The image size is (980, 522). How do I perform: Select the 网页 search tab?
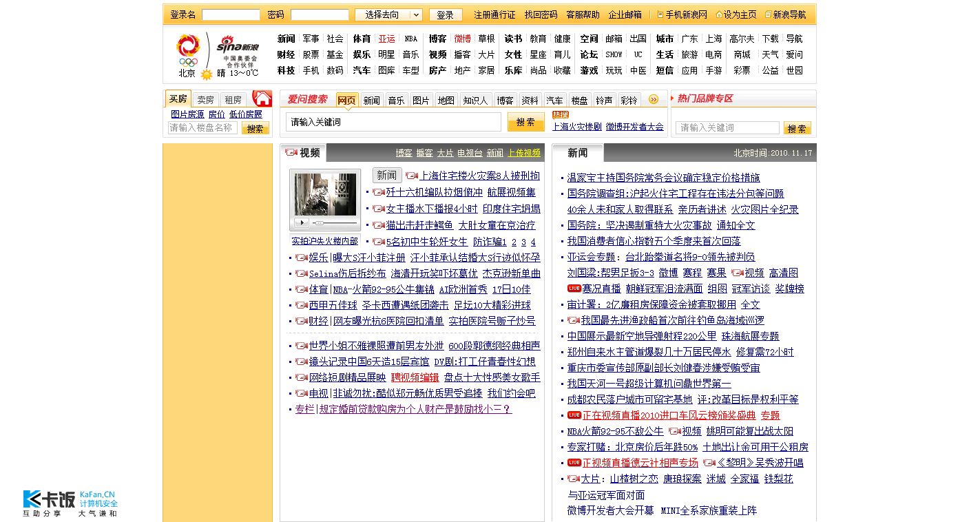(x=347, y=100)
